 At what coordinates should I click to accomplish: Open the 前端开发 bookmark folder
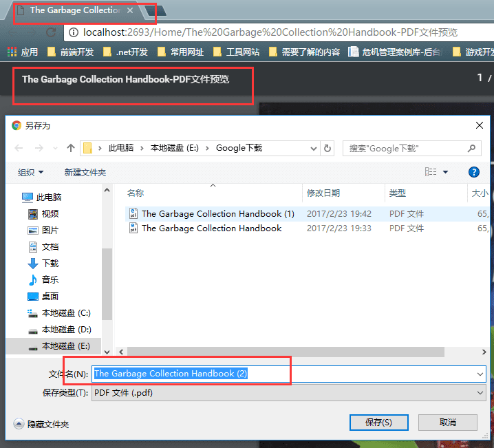tap(70, 52)
